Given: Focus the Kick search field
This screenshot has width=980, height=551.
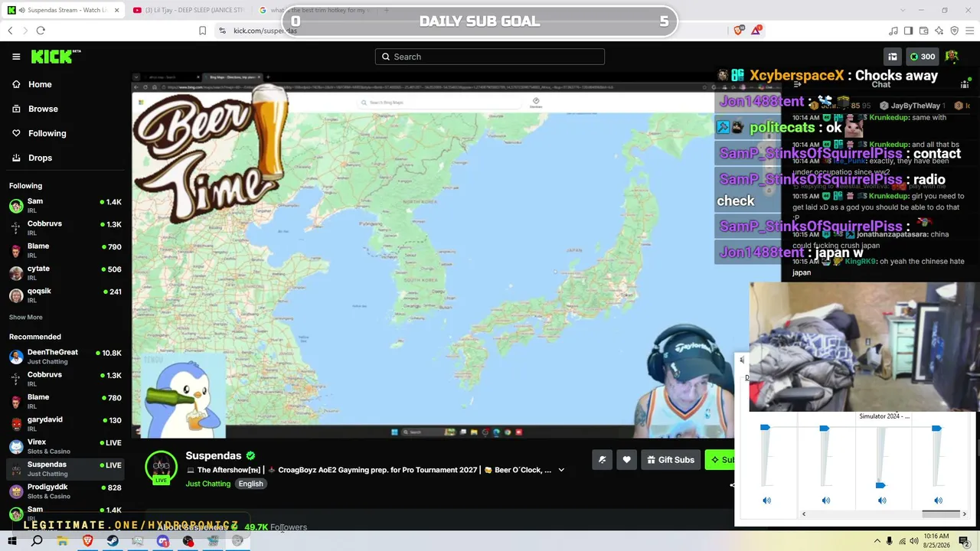Looking at the screenshot, I should pos(490,57).
